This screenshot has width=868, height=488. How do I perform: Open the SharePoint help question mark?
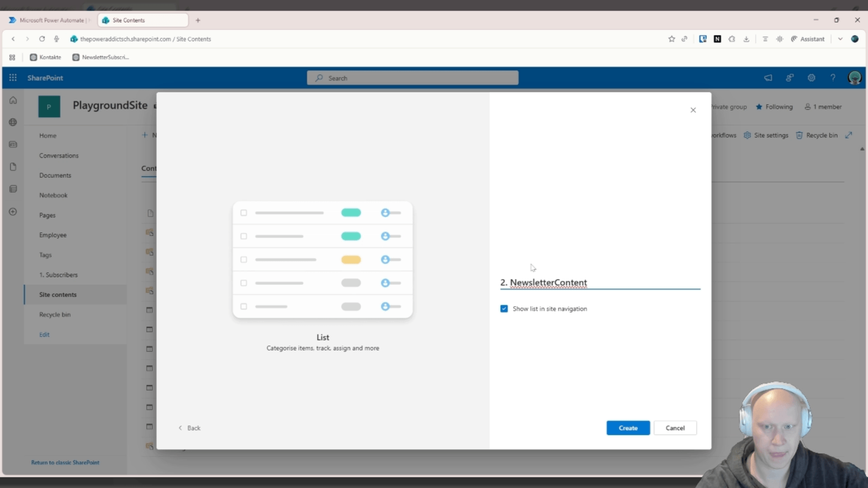833,78
